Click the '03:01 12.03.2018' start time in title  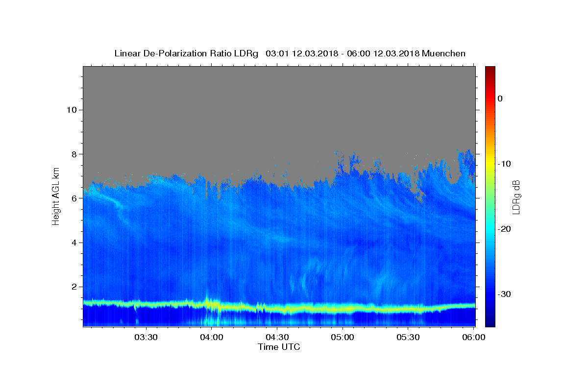[x=301, y=53]
